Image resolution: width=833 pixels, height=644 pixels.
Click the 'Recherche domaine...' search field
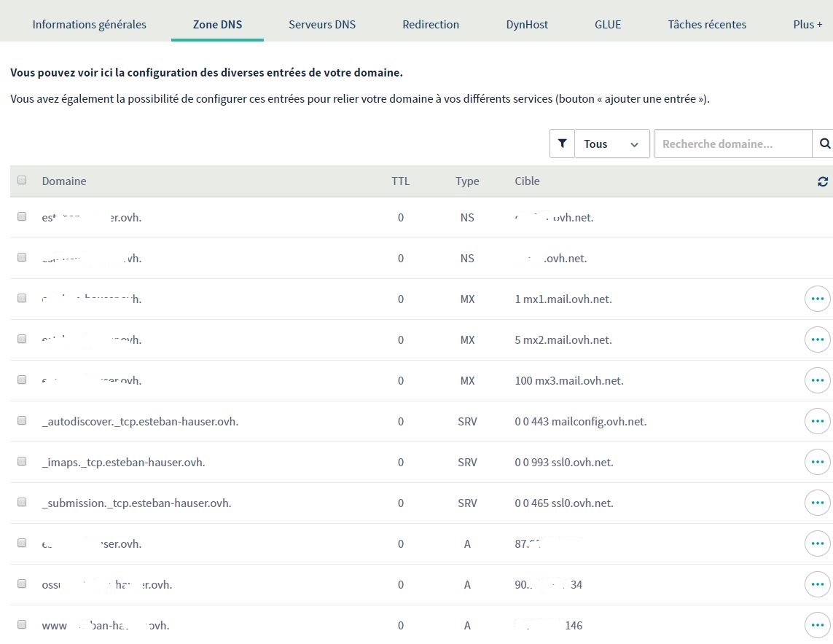pyautogui.click(x=732, y=144)
